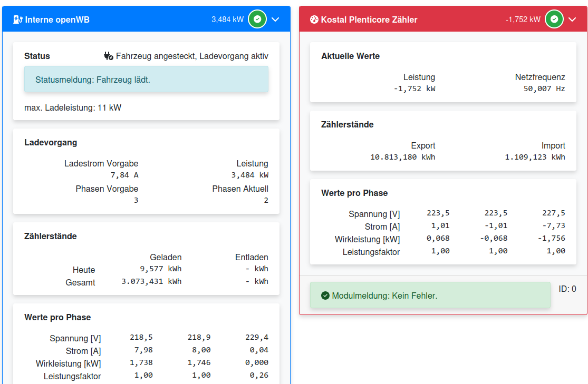Click the 3,484 kW value in the blue header
Image resolution: width=588 pixels, height=384 pixels.
pos(228,19)
